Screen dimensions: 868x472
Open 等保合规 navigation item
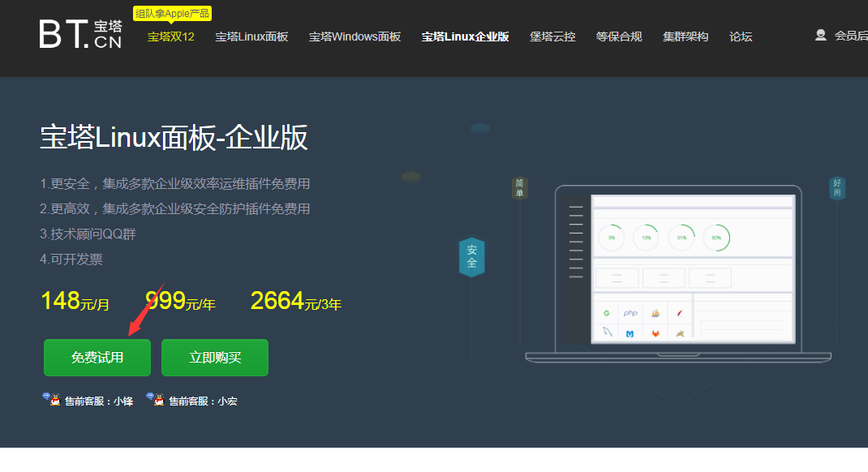pos(619,37)
